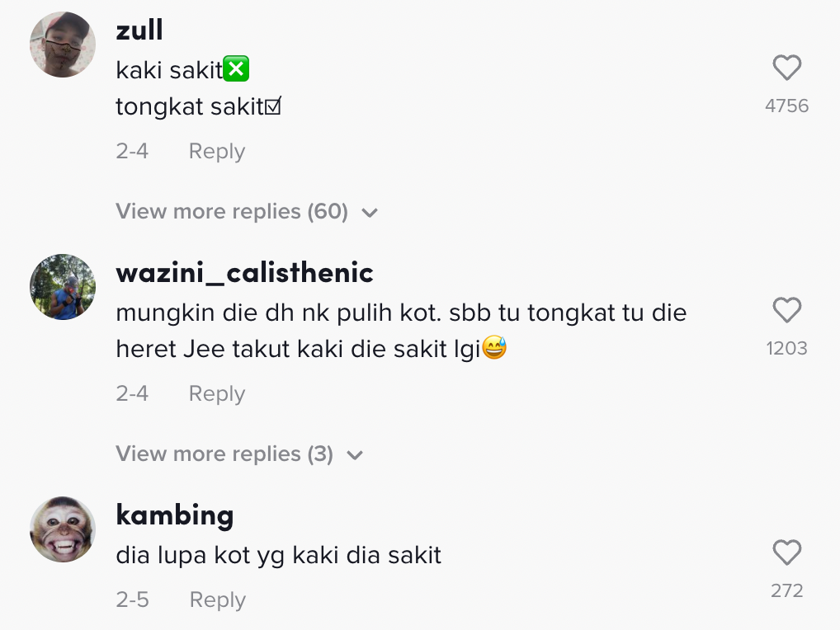Visit the kambing username profile

pyautogui.click(x=175, y=515)
